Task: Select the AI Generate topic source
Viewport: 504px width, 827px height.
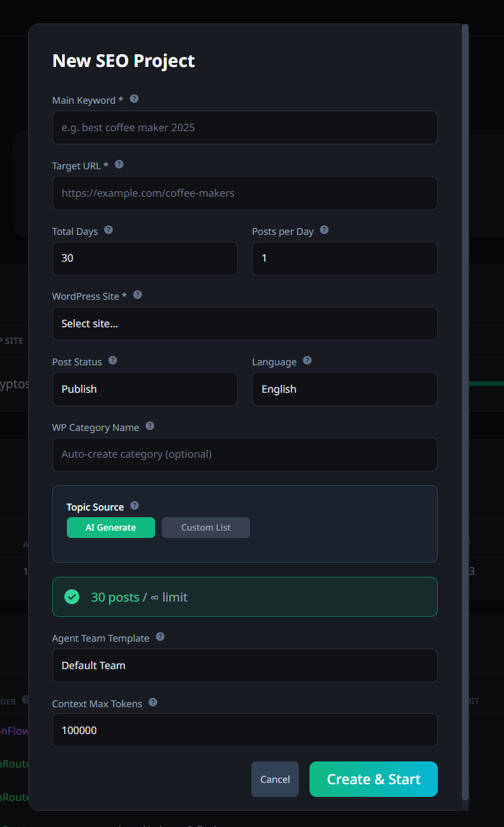Action: coord(110,527)
